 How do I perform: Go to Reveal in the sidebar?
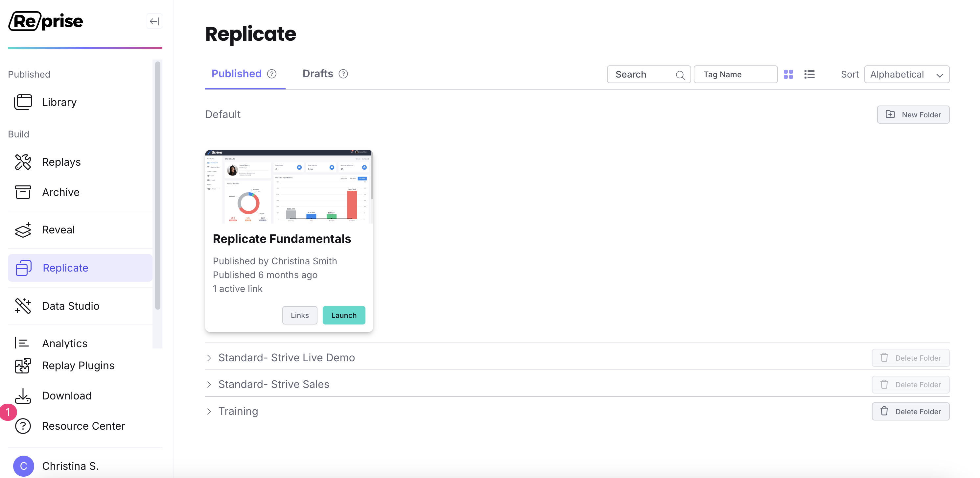[x=58, y=229]
